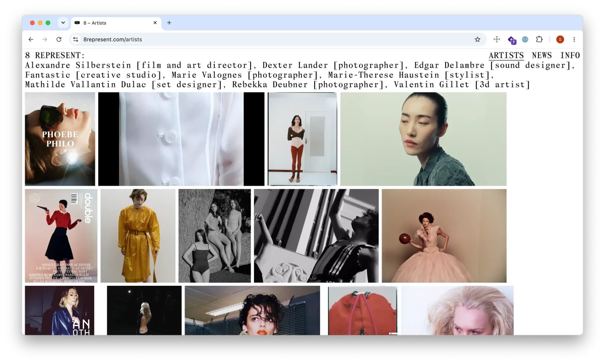This screenshot has width=605, height=364.
Task: Open the double magazine cover thumbnail
Action: coord(61,236)
